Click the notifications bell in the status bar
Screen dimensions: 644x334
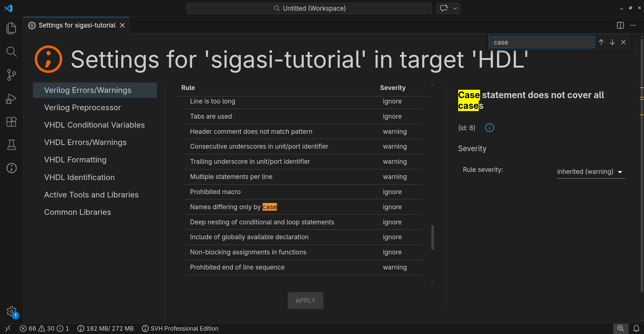636,328
